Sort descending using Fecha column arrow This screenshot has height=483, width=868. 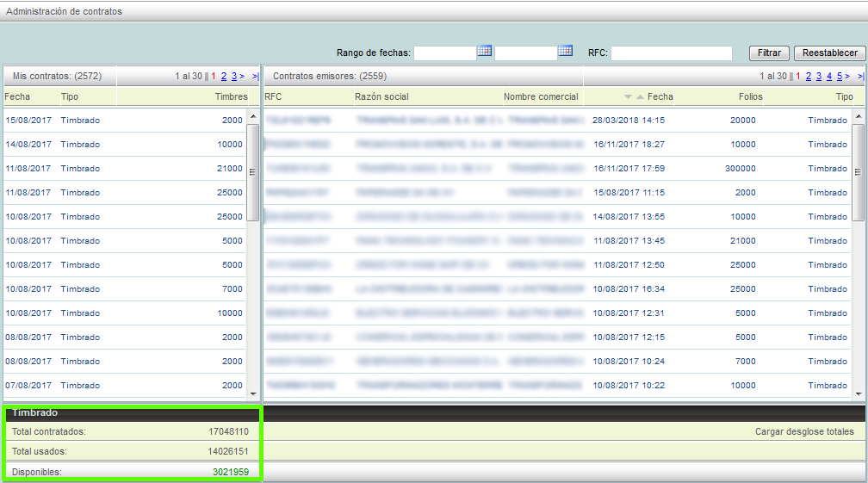[628, 97]
